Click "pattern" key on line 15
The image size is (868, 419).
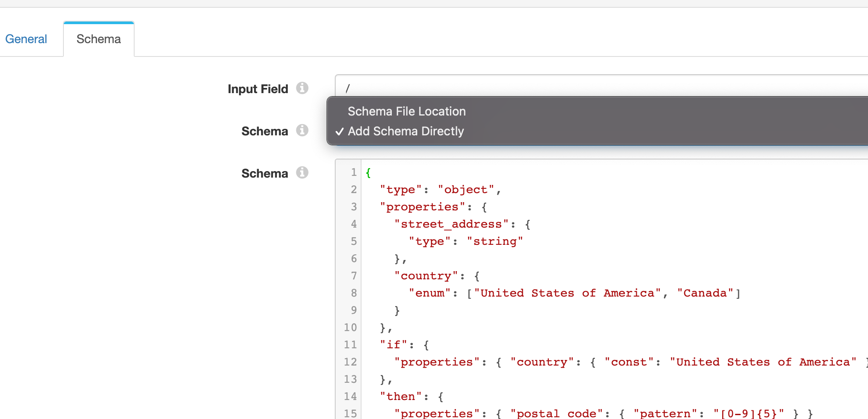click(x=665, y=413)
